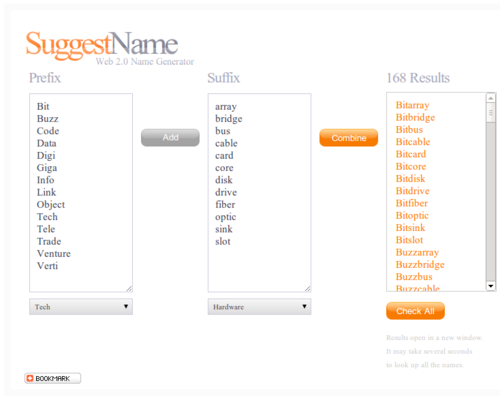Click inside the Suffix text area

(259, 193)
